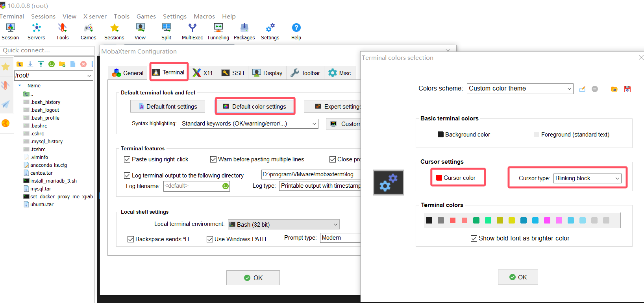Image resolution: width=644 pixels, height=303 pixels.
Task: Click the delete red X icon in file browser
Action: [x=83, y=64]
